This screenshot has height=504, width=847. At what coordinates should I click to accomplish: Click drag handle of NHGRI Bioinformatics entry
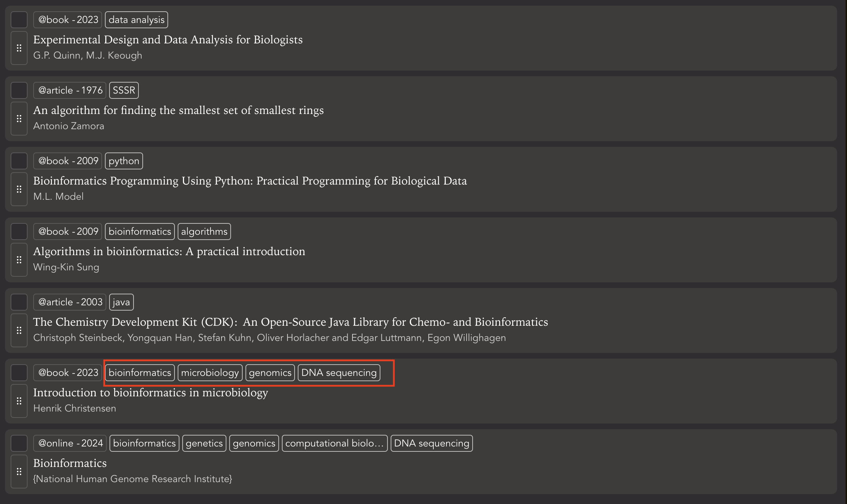19,472
